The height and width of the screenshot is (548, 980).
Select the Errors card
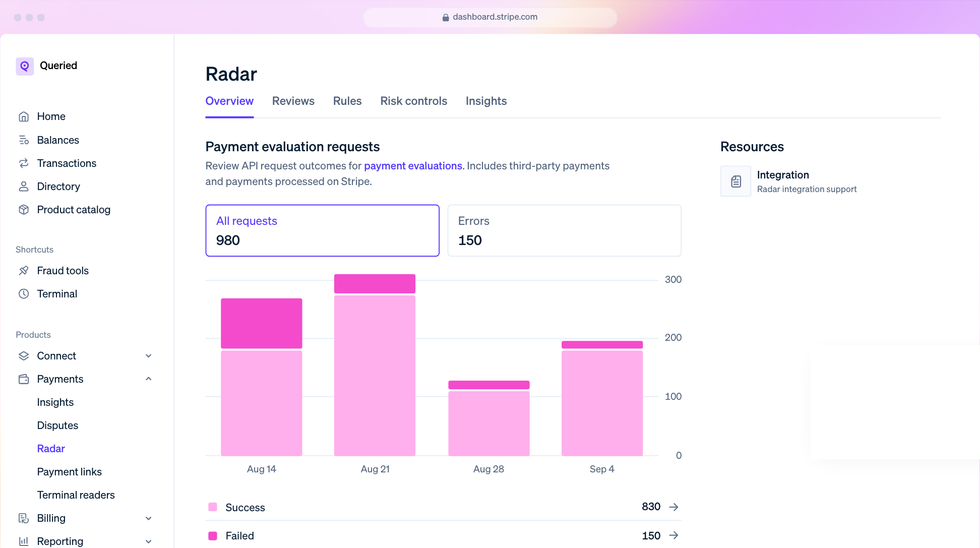coord(565,230)
